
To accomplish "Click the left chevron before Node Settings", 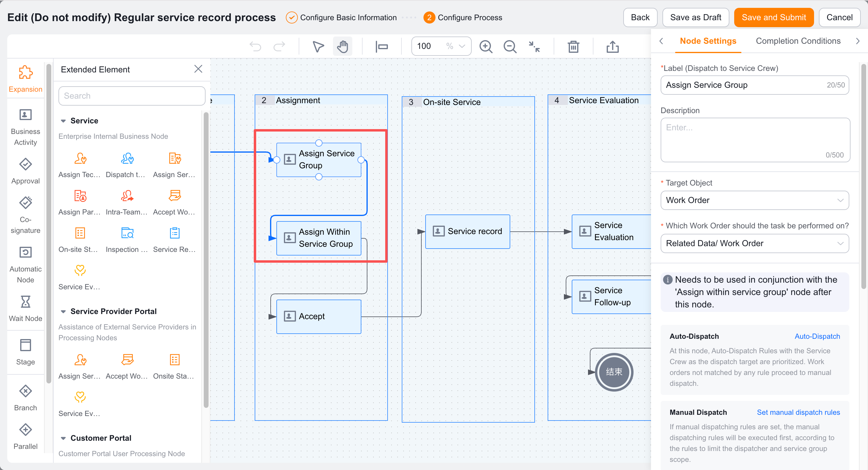I will [x=661, y=41].
